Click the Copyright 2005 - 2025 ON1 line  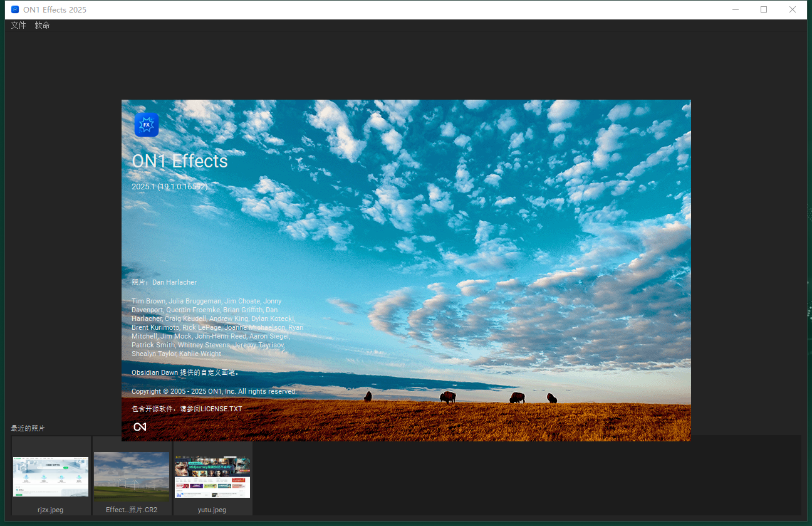coord(214,391)
